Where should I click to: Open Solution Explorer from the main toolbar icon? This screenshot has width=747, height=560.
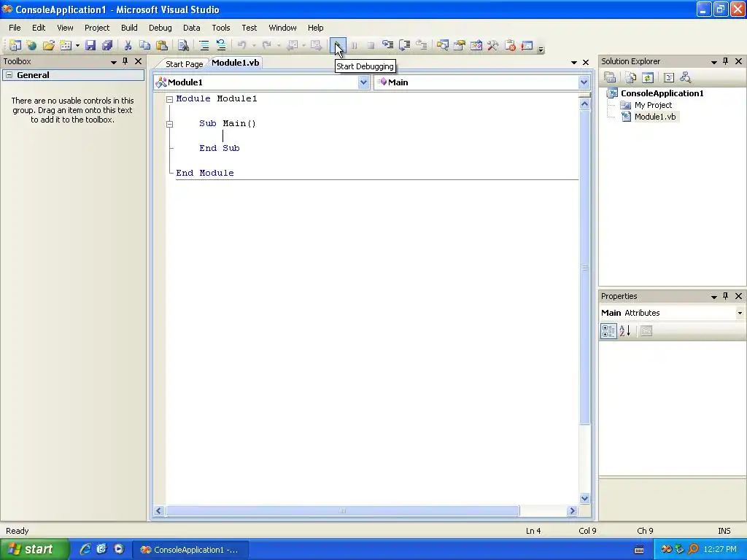[x=443, y=45]
